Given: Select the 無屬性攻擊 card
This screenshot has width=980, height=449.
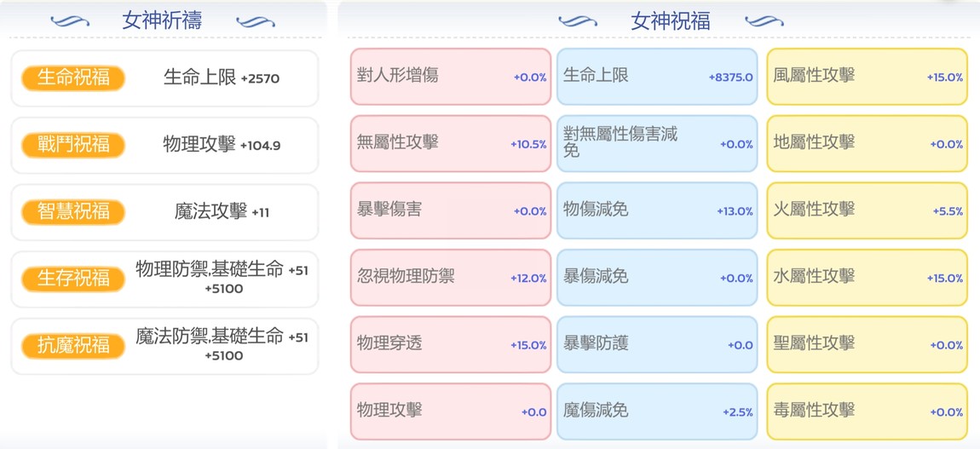Looking at the screenshot, I should coord(451,143).
